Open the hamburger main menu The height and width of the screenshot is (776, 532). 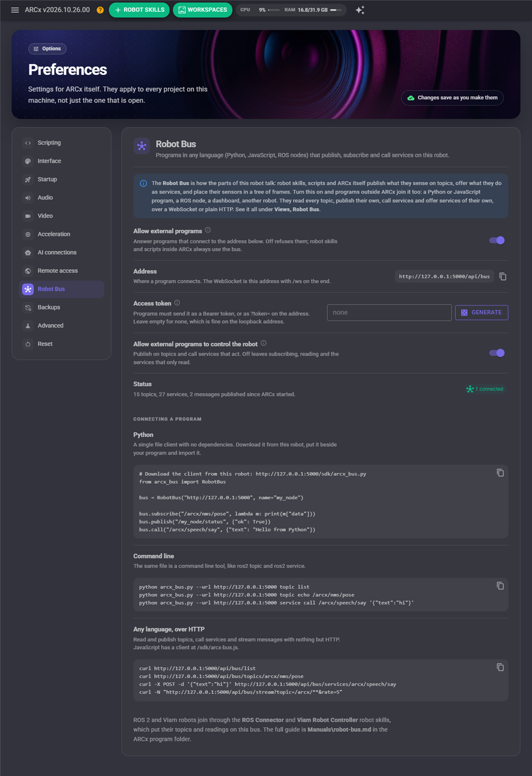point(15,10)
